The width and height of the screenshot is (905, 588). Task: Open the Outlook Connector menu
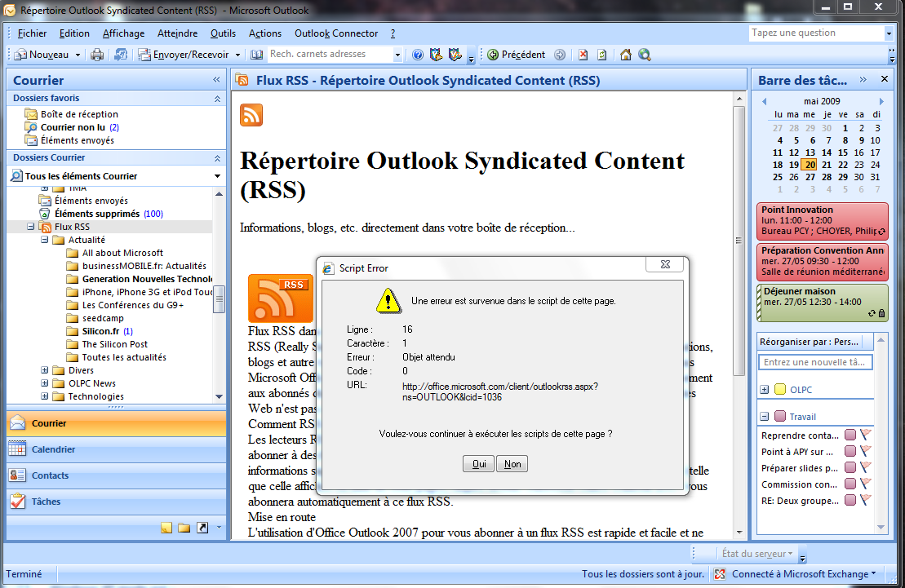335,33
